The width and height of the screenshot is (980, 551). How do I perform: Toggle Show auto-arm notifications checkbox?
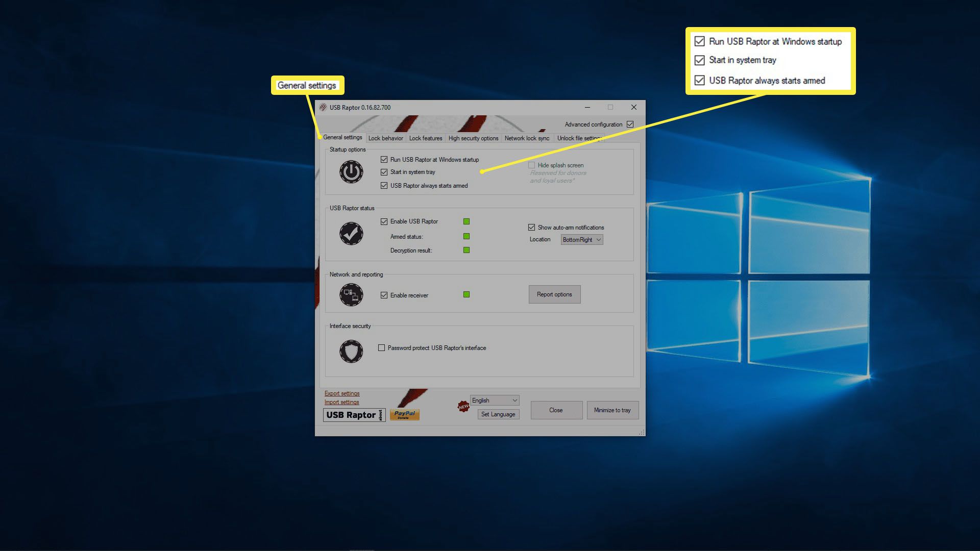(531, 228)
